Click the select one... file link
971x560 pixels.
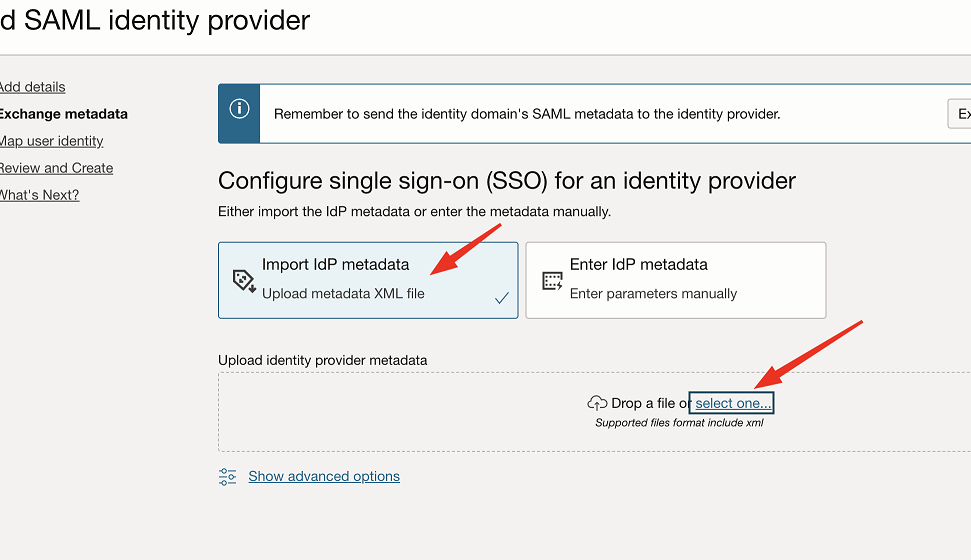(733, 403)
